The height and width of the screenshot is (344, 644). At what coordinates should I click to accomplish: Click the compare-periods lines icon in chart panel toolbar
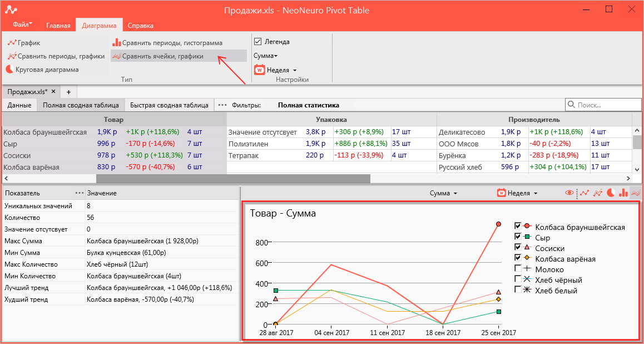[x=598, y=193]
